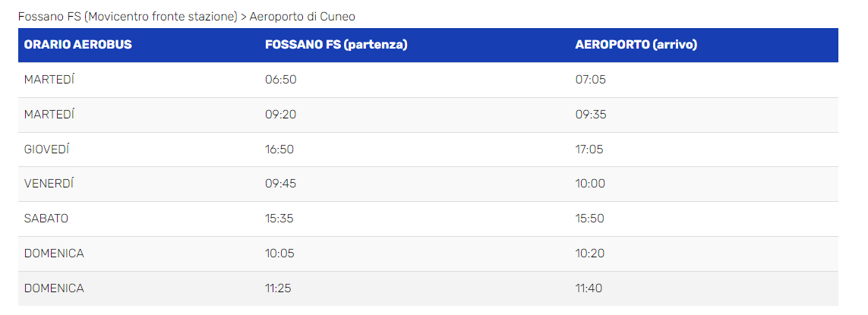Select the 06:50 Fossano departure time
Image resolution: width=868 pixels, height=315 pixels.
click(x=279, y=80)
